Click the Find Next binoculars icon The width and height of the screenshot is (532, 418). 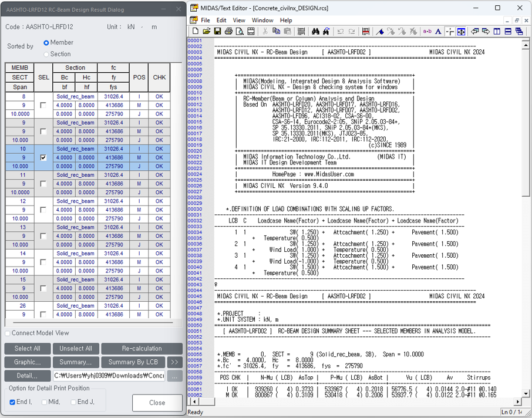pyautogui.click(x=326, y=32)
